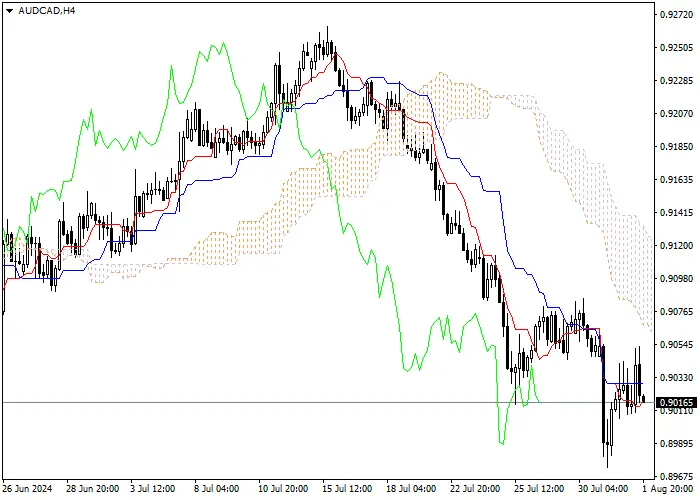Pick the 0.92720 price scale label

click(677, 15)
